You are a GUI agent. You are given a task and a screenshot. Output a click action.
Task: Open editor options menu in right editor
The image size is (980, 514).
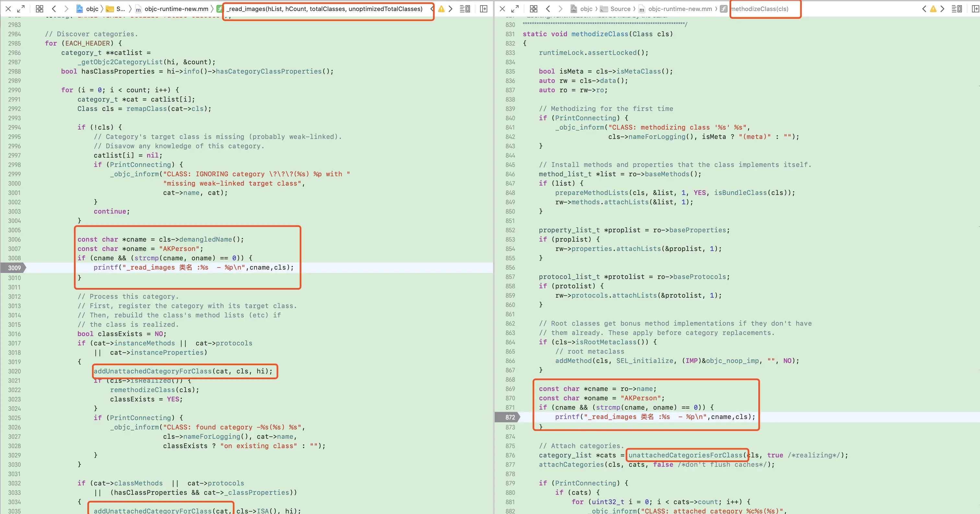click(x=957, y=8)
